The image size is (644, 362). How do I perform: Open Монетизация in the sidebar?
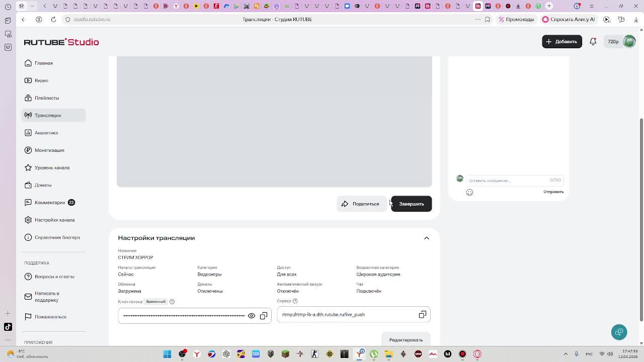point(53,150)
